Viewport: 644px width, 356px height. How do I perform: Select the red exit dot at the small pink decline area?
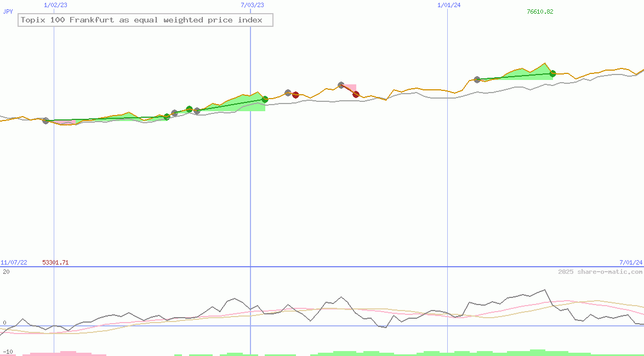356,95
